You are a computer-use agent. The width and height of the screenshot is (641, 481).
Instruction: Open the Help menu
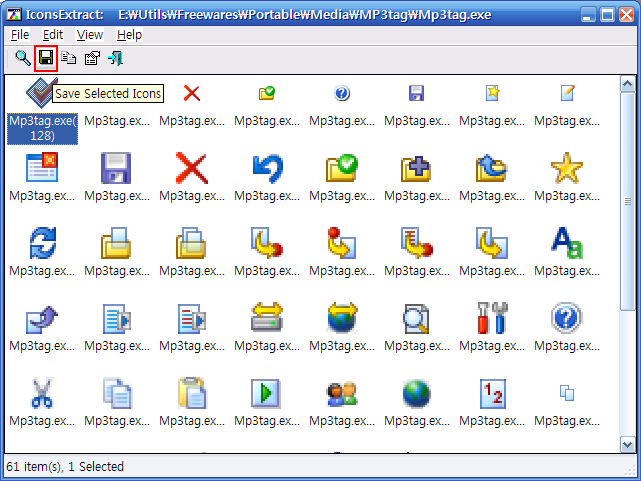(129, 35)
